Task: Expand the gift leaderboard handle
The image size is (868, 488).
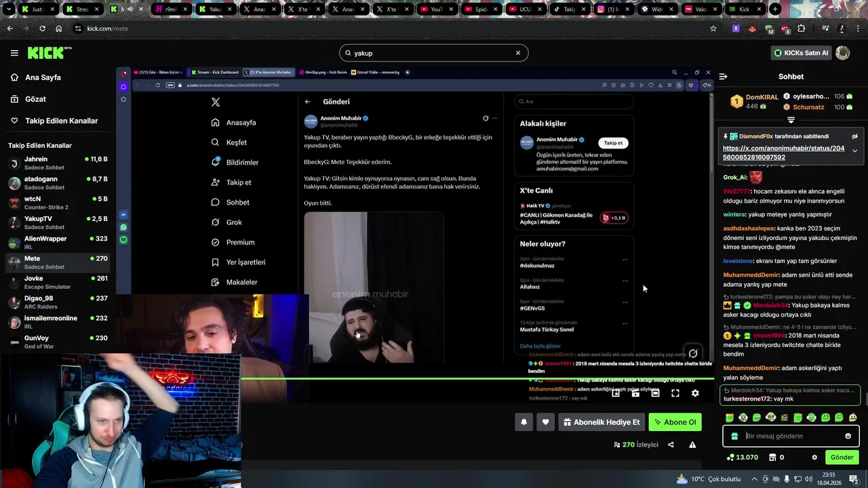Action: tap(791, 120)
